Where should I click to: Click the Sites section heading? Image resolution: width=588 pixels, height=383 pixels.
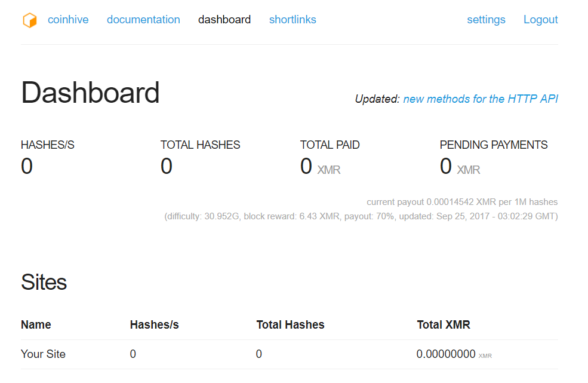point(44,282)
